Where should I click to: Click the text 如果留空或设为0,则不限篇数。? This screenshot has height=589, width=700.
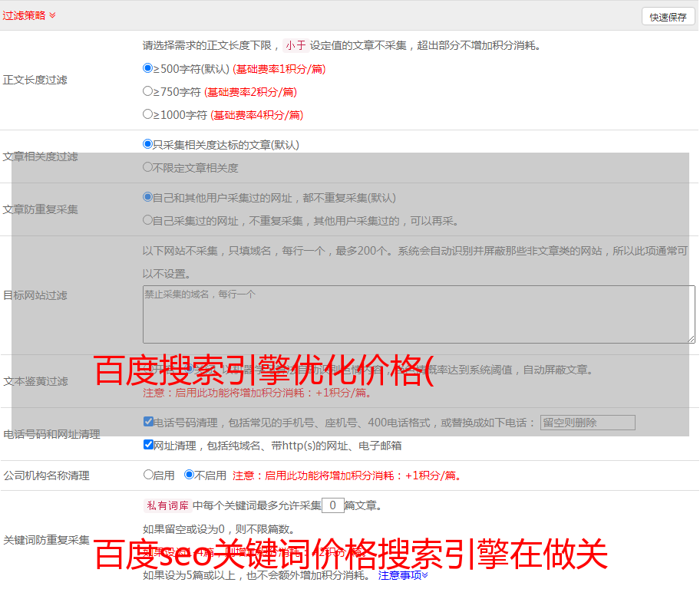[220, 530]
